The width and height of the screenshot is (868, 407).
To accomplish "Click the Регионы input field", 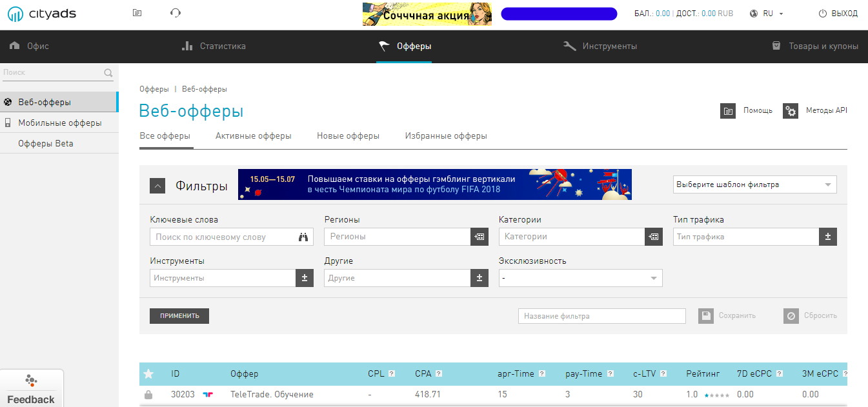I will tap(397, 237).
